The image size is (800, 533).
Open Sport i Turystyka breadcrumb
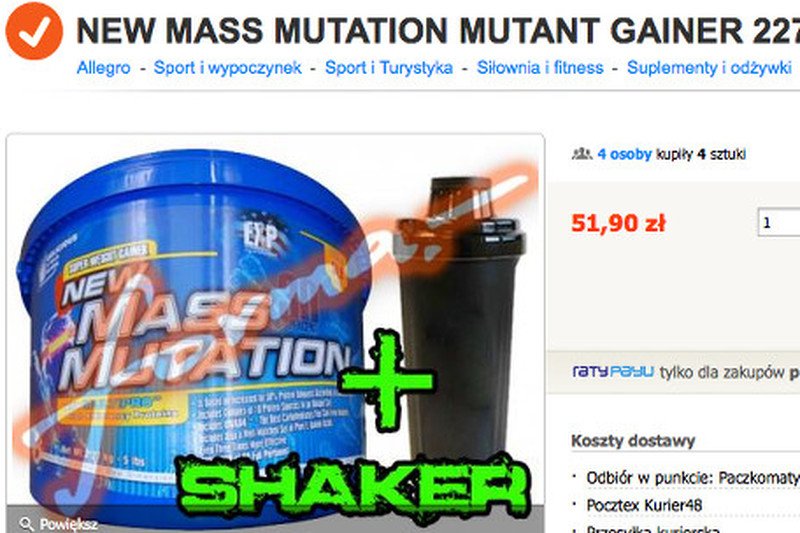click(x=389, y=68)
